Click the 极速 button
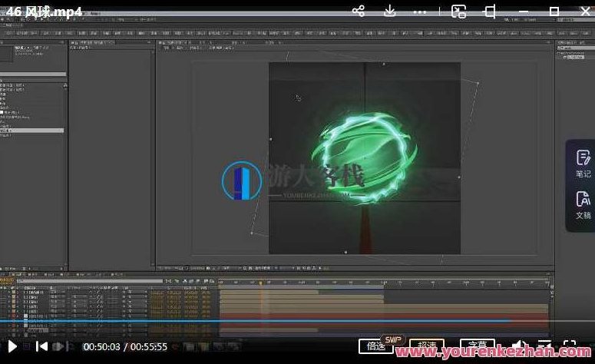The image size is (595, 364). (427, 346)
